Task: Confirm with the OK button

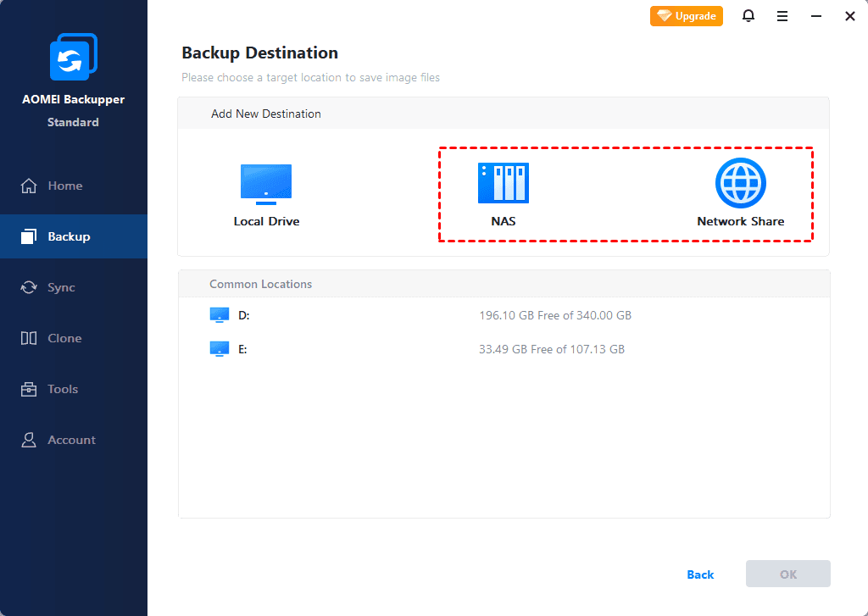Action: 787,574
